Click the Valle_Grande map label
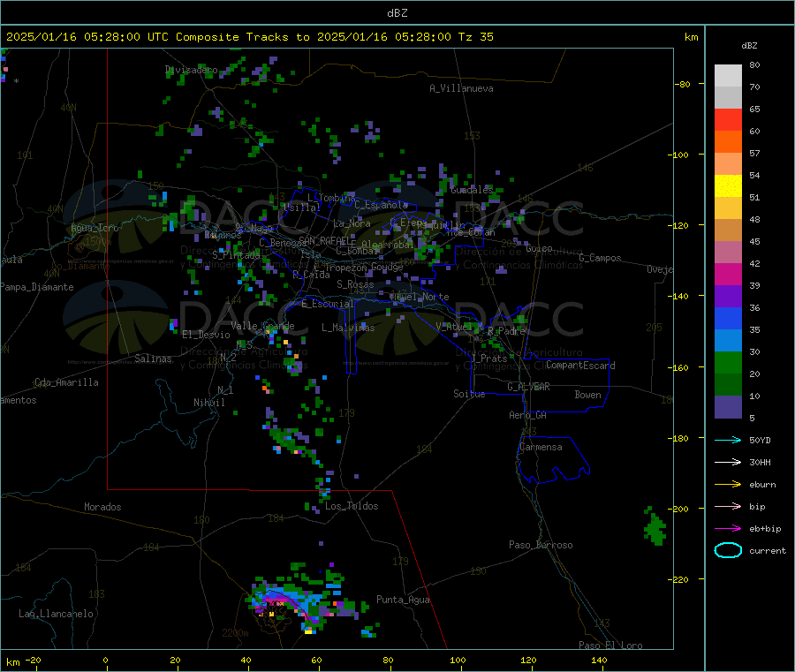The width and height of the screenshot is (795, 672). 262,325
